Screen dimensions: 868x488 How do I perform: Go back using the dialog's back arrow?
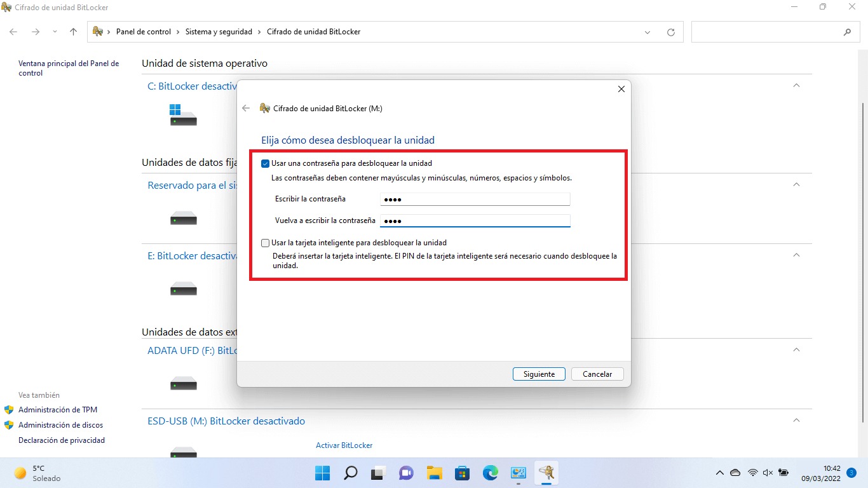pos(246,109)
